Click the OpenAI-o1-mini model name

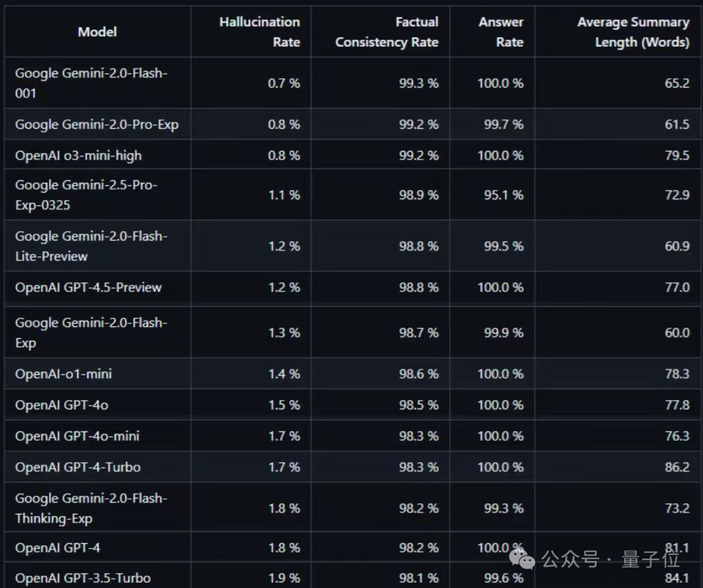coord(64,374)
